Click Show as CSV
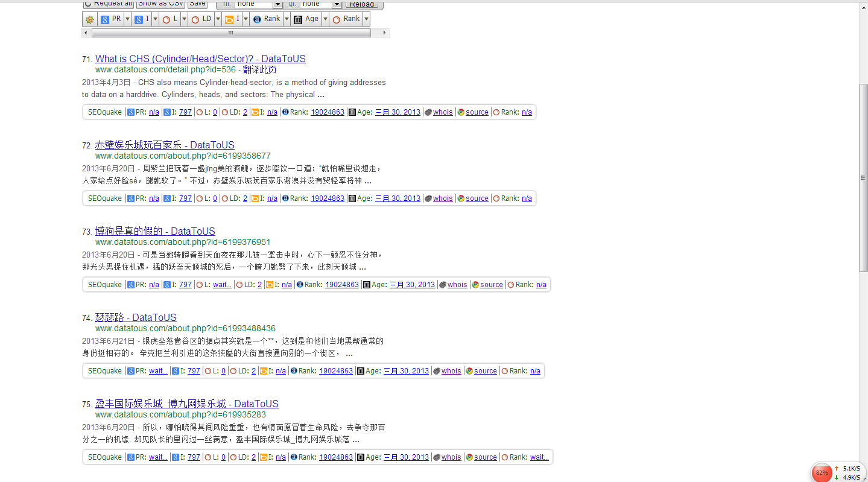Viewport: 868px width, 482px height. coord(159,4)
